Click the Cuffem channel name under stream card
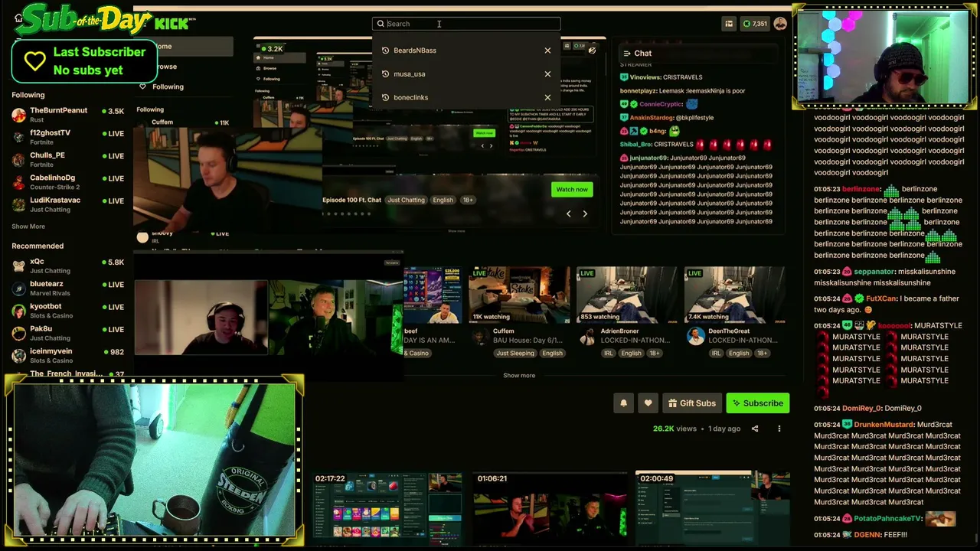980x551 pixels. 504,331
